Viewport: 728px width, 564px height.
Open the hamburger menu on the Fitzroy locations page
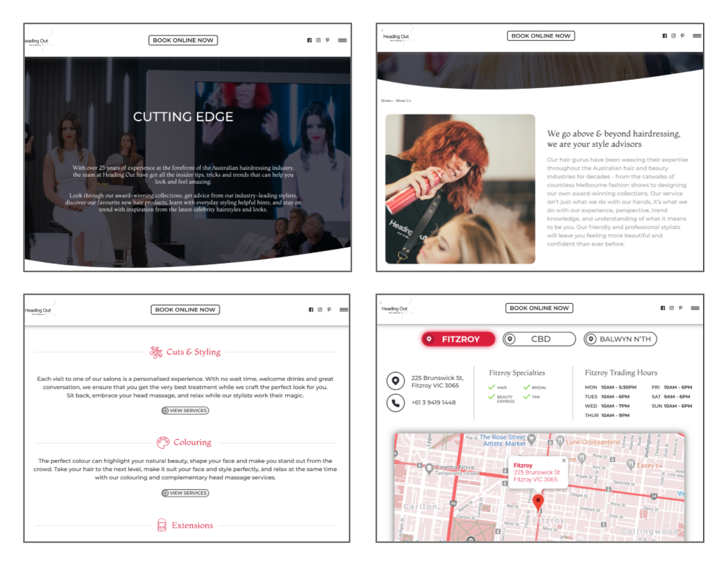pyautogui.click(x=695, y=308)
